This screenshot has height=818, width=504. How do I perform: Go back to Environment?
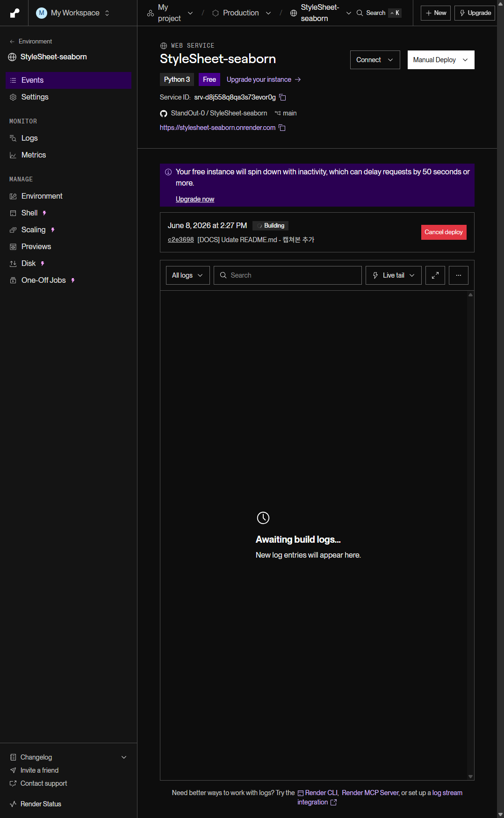click(31, 42)
